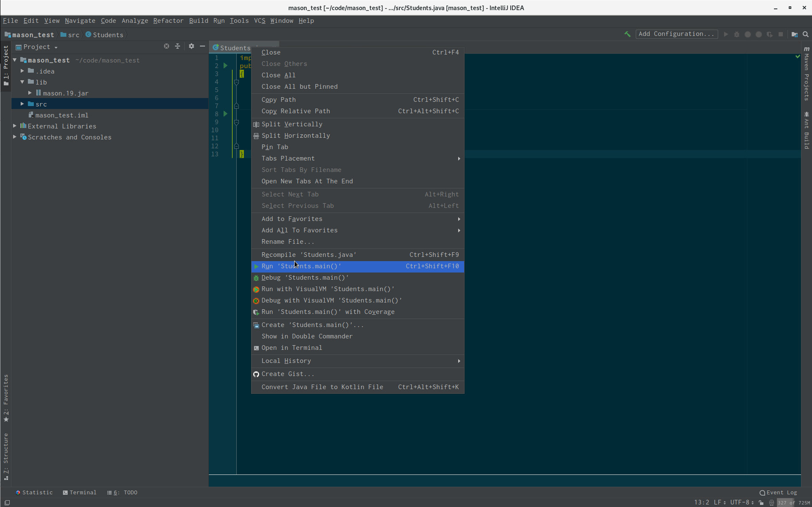812x507 pixels.
Task: Click the grayed-out Run arrow in toolbar
Action: point(726,34)
